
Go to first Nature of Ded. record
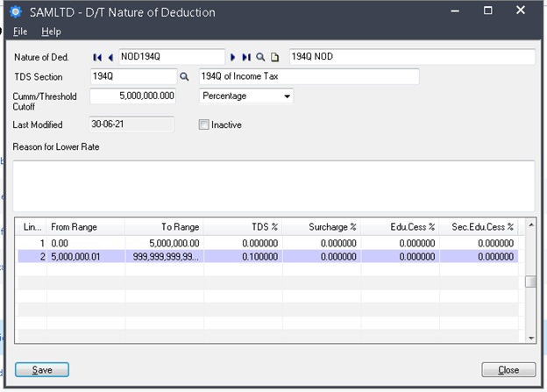(x=97, y=57)
